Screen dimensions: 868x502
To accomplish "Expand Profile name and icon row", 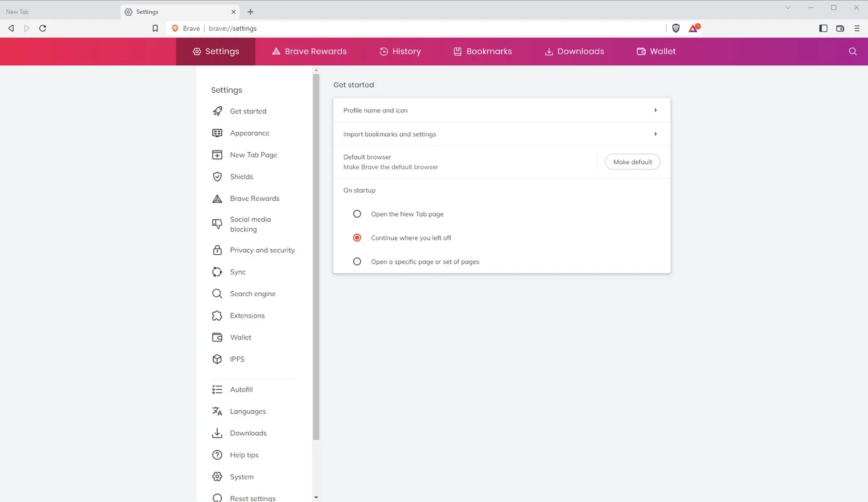I will [501, 110].
